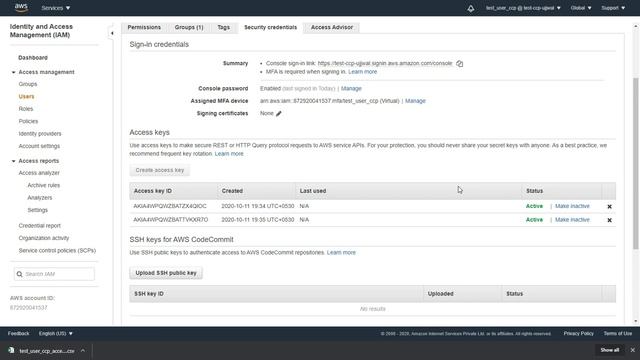
Task: Collapse the Access management section
Action: tap(13, 72)
